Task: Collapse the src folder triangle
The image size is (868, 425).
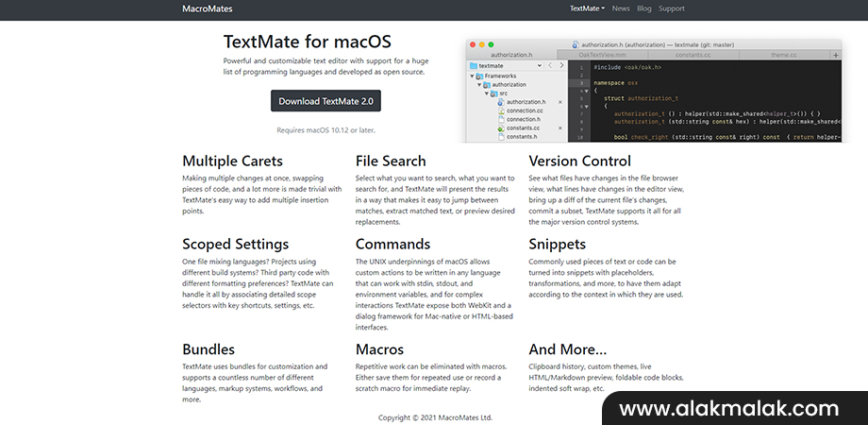Action: tap(487, 93)
